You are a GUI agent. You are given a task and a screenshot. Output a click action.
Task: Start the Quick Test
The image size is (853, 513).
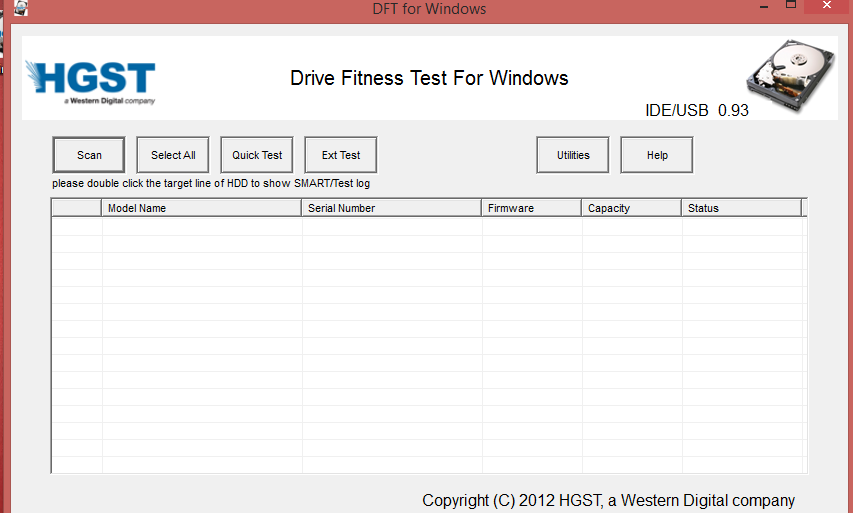click(x=257, y=155)
